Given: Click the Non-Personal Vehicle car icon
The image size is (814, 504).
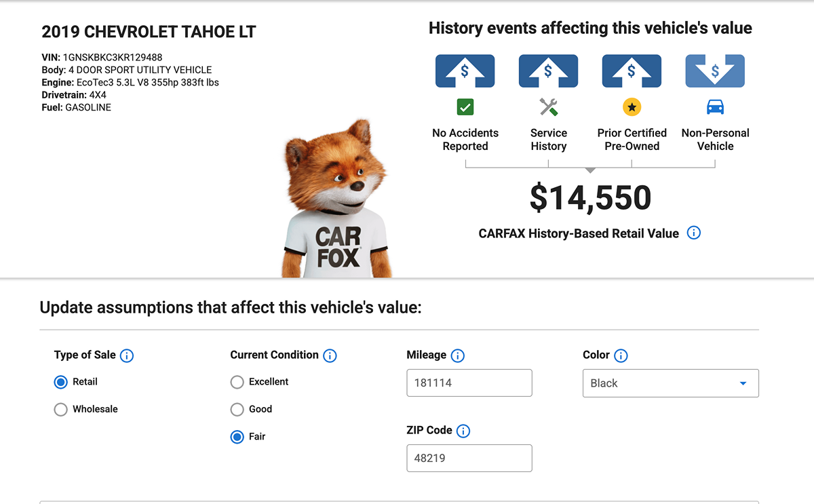Looking at the screenshot, I should click(716, 107).
